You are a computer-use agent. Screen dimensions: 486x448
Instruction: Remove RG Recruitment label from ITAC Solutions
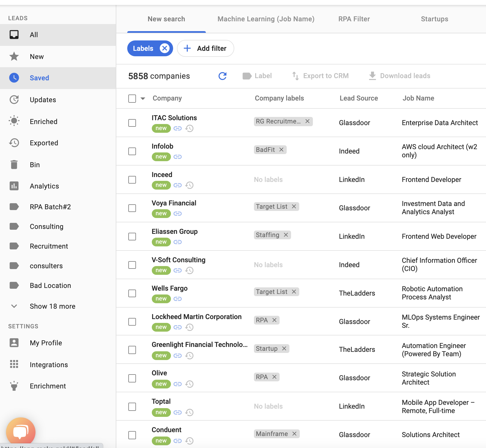tap(307, 121)
